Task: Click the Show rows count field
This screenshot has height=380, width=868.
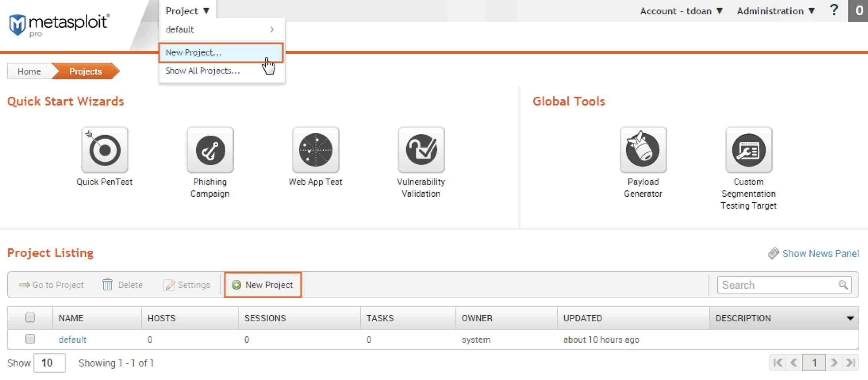Action: click(50, 363)
